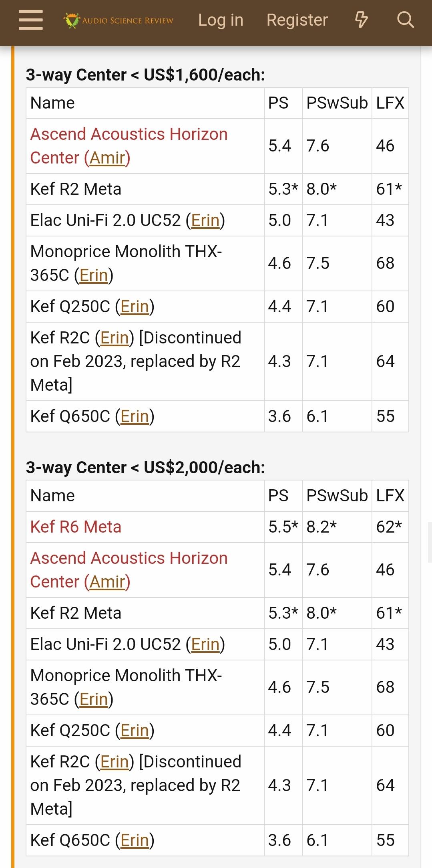Click Ascend Acoustics Horizon Center in second table
Image resolution: width=432 pixels, height=868 pixels.
tap(129, 558)
